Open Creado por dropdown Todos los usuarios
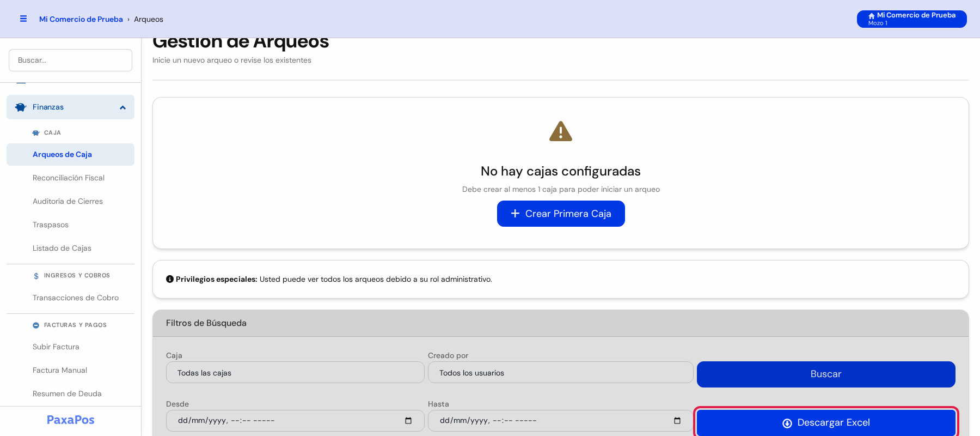The height and width of the screenshot is (436, 980). 560,373
